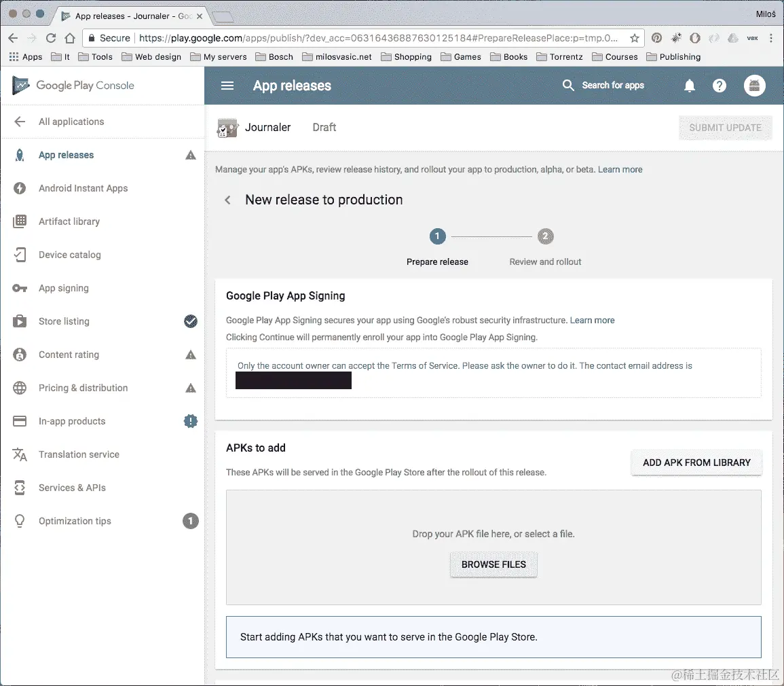
Task: Open the My servers bookmarks folder
Action: (219, 57)
